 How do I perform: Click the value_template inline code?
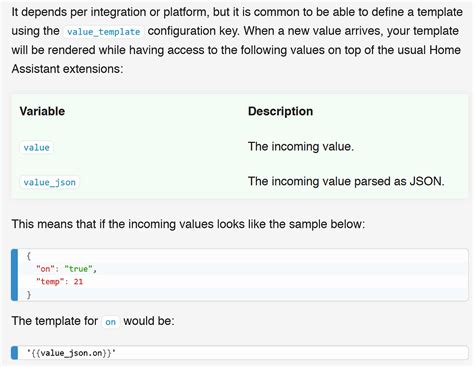103,32
